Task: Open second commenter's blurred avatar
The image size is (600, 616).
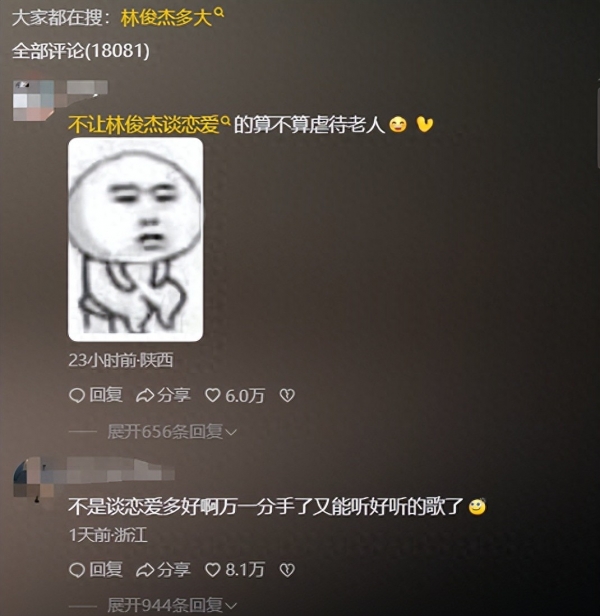Action: pyautogui.click(x=33, y=478)
